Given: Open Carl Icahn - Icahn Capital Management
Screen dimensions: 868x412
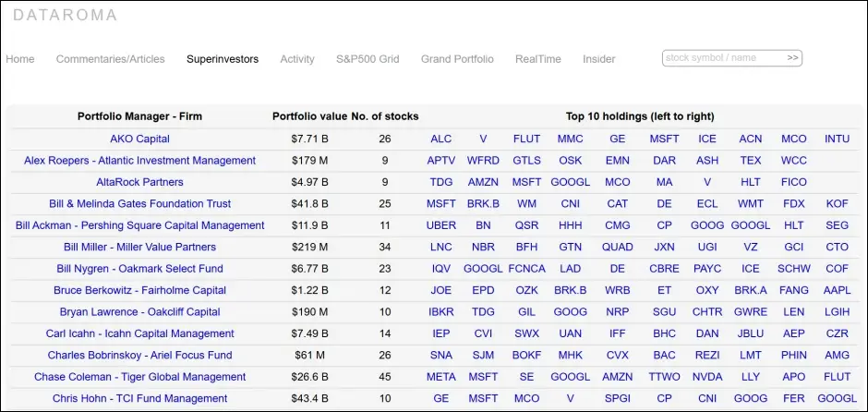Looking at the screenshot, I should pos(140,333).
